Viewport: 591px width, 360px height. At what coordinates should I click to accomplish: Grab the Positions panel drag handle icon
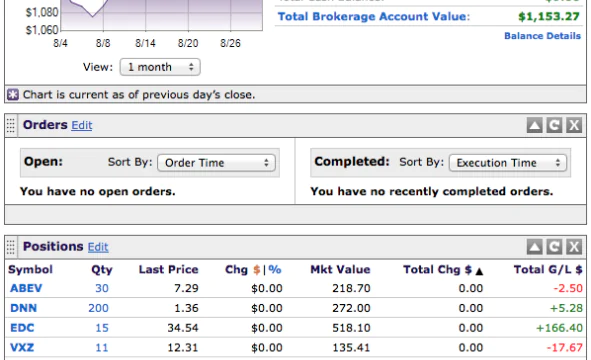coord(11,247)
